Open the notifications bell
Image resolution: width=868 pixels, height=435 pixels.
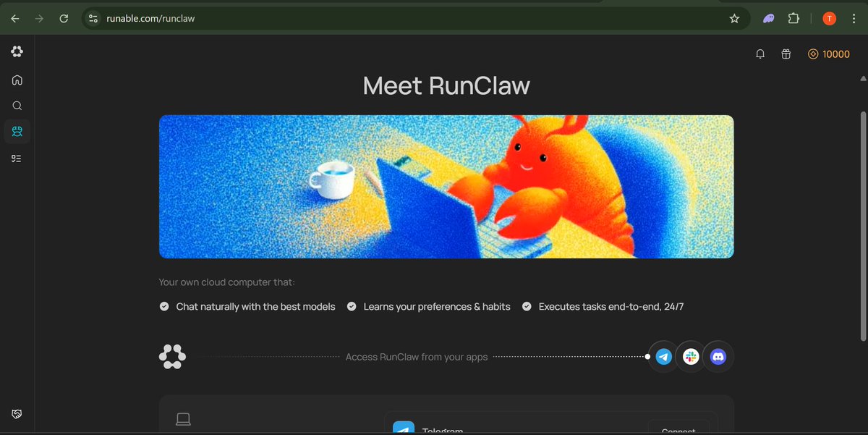click(x=760, y=54)
